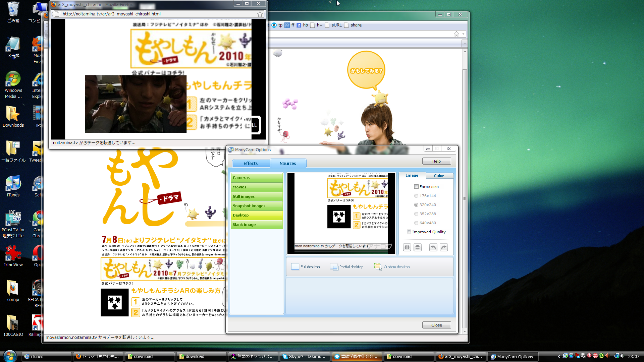
Task: Click the Close button in ManyCam Options
Action: point(436,325)
